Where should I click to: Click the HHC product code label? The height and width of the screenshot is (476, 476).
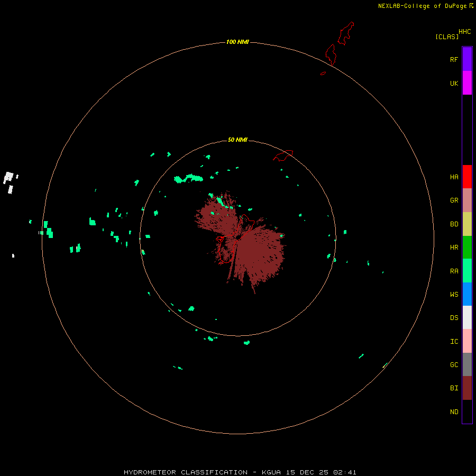[464, 32]
